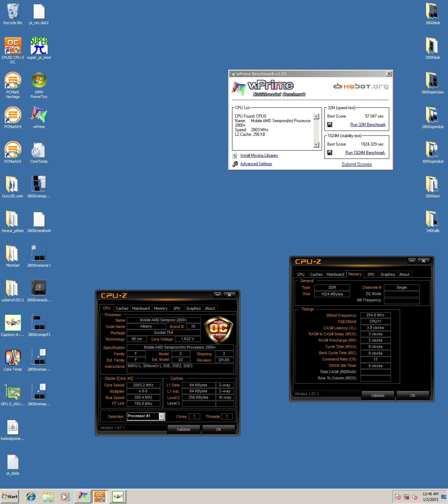The image size is (448, 504).
Task: Click OK in CPU-Z CPU window
Action: click(x=218, y=429)
